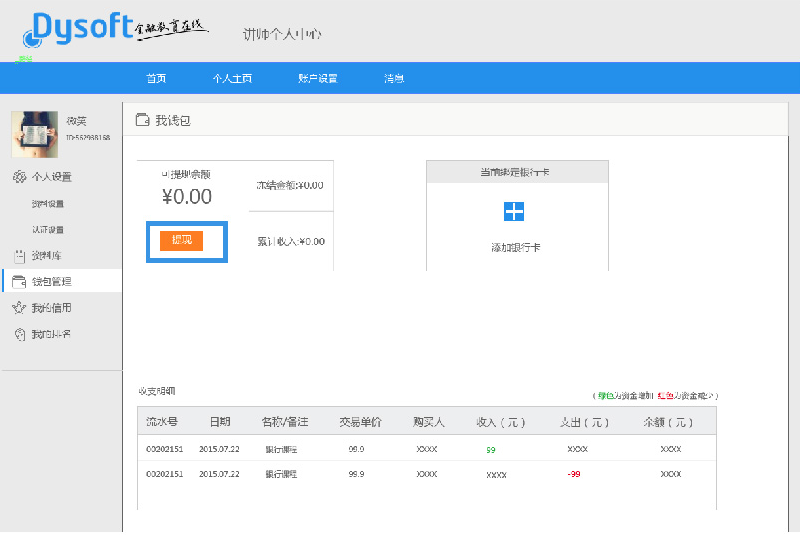The width and height of the screenshot is (800, 535).
Task: Click the 日期 column header
Action: point(219,421)
